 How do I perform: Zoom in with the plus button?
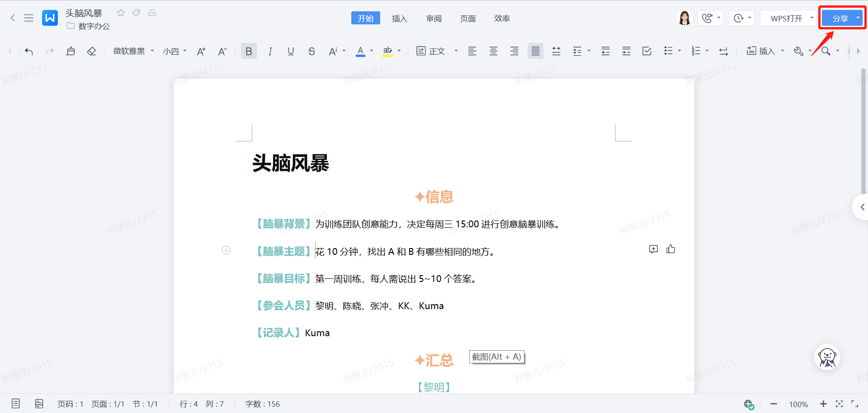823,404
